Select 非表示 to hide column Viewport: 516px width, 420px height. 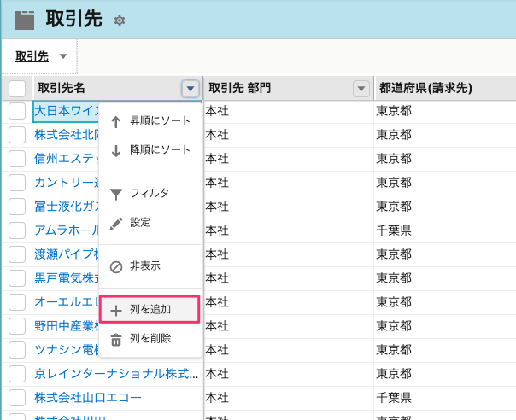tap(150, 266)
